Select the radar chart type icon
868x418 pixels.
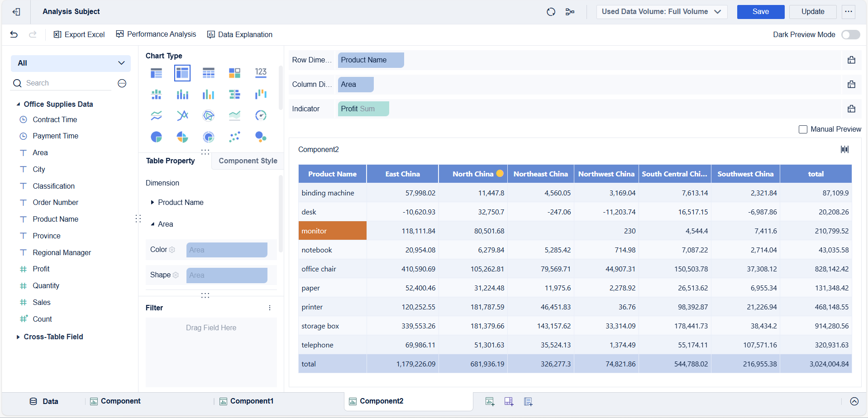(208, 116)
